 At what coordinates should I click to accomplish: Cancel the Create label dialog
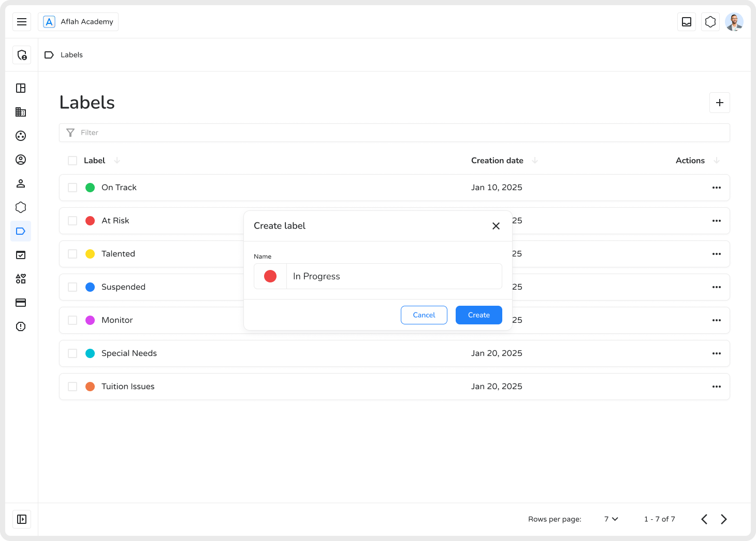pos(424,315)
